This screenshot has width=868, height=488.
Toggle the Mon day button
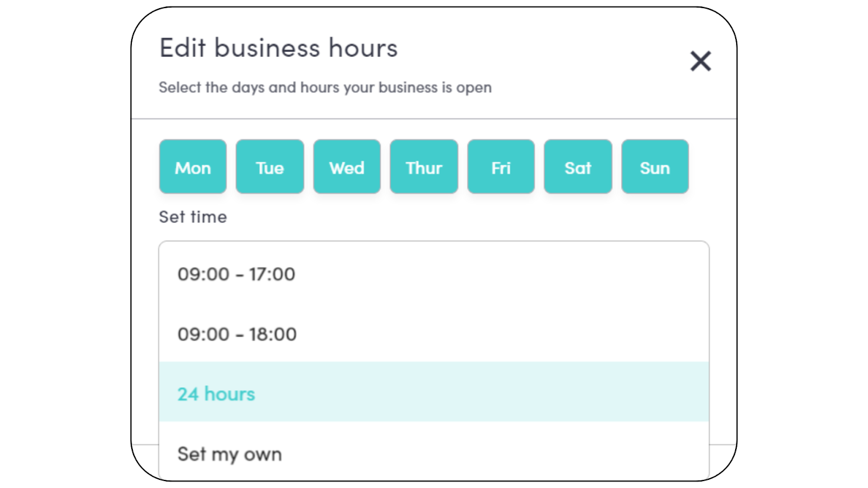(193, 167)
